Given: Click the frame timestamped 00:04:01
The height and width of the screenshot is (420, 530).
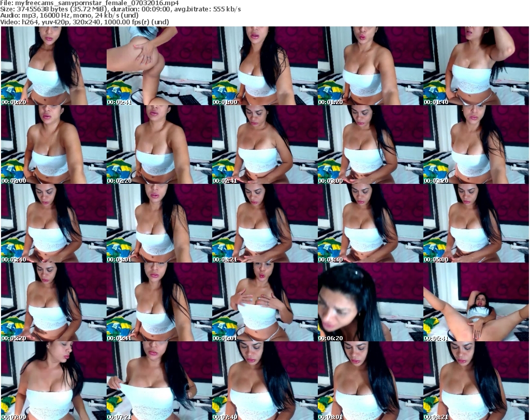Looking at the screenshot, I should 159,223.
